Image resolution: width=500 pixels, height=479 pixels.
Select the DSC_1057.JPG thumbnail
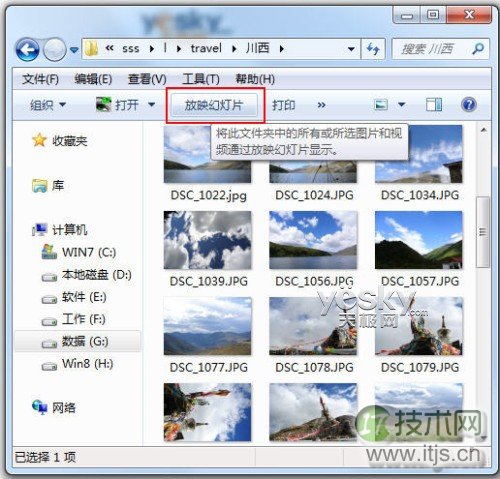419,240
